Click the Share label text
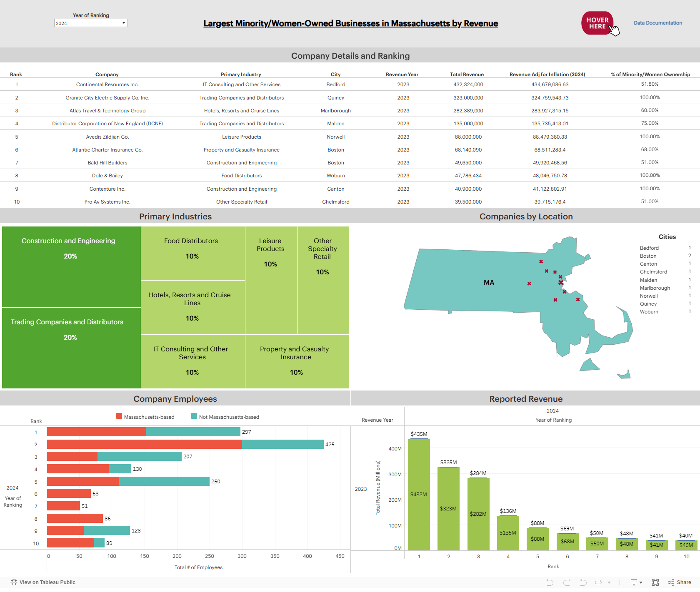This screenshot has width=700, height=592. pyautogui.click(x=684, y=582)
